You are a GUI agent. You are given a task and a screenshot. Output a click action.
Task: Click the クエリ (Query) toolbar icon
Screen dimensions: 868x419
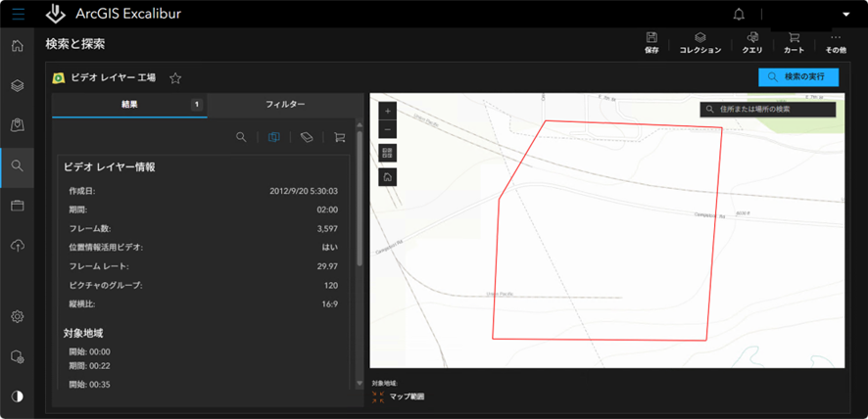751,43
